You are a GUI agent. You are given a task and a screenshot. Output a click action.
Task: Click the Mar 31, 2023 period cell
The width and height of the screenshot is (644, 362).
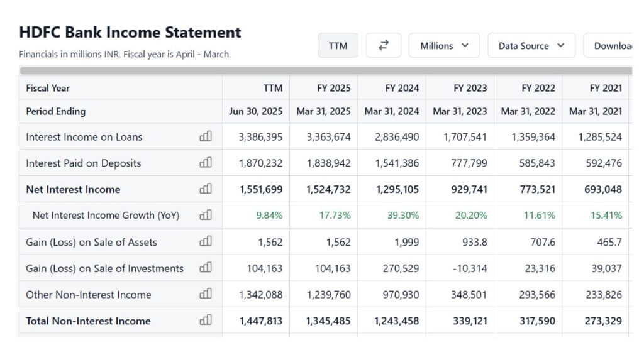click(x=460, y=111)
